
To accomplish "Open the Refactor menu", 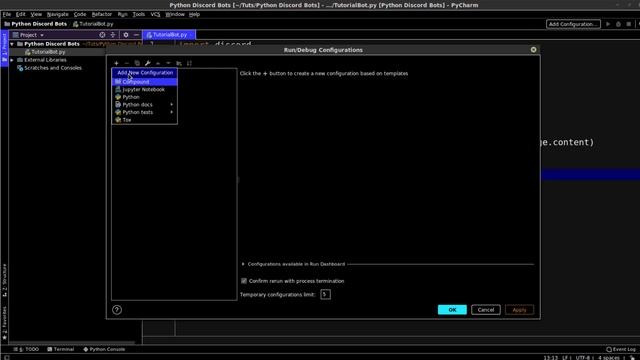I will click(x=102, y=14).
